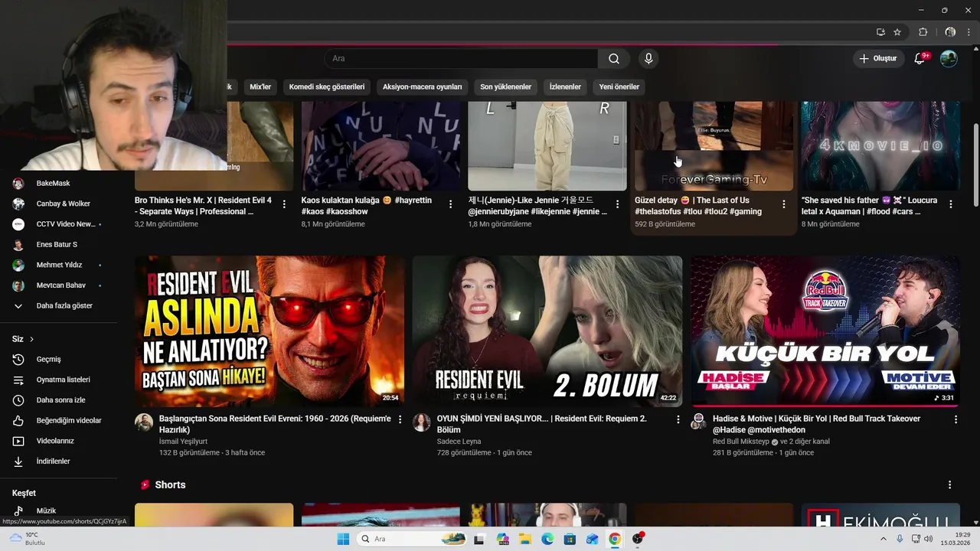Open Sadece Leyna channel name
Image resolution: width=980 pixels, height=551 pixels.
tap(459, 442)
